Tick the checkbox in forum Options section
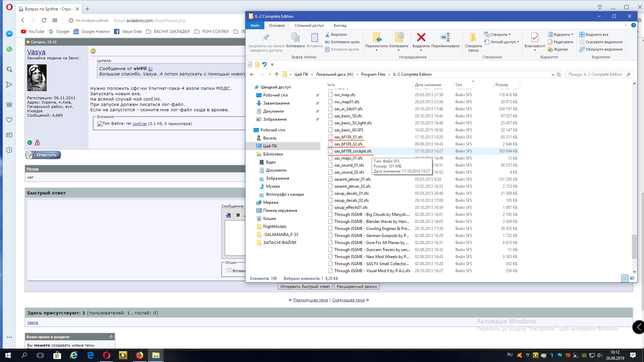Viewport: 644px width, 362px height. click(229, 270)
